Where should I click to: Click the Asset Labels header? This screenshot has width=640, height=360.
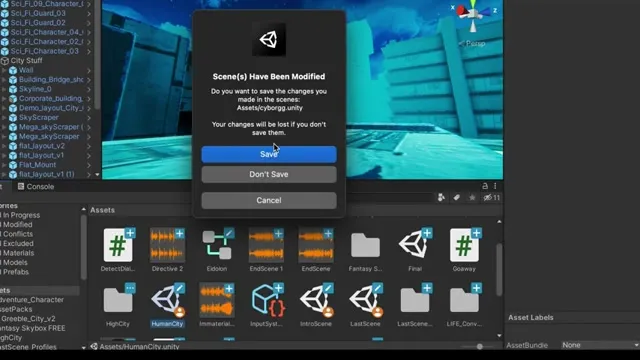coord(531,318)
